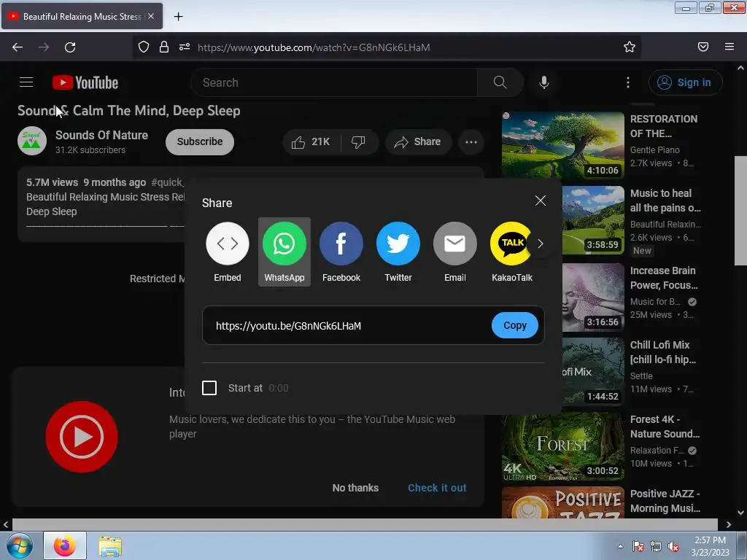This screenshot has width=747, height=560.
Task: Open a new browser tab
Action: (x=178, y=17)
